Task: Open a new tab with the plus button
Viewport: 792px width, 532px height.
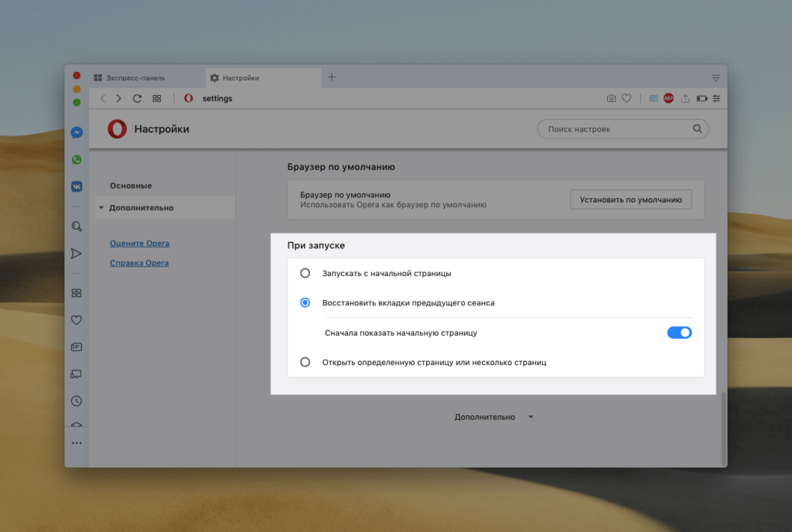Action: 331,77
